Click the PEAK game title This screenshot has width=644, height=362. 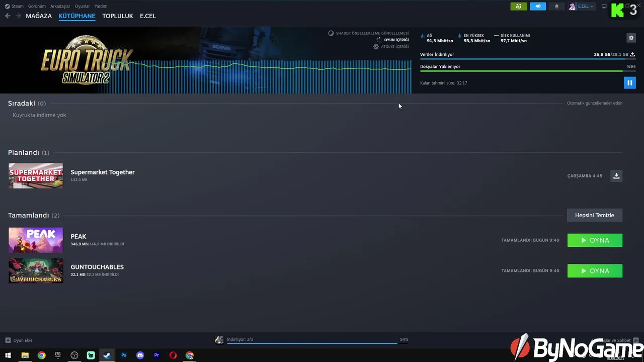[x=78, y=236]
